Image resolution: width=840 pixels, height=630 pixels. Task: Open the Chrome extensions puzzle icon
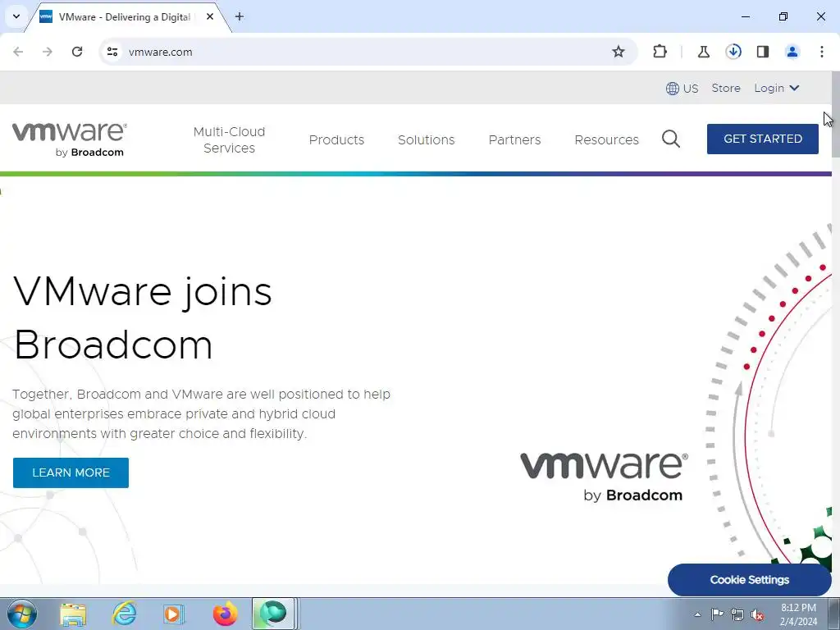point(660,52)
